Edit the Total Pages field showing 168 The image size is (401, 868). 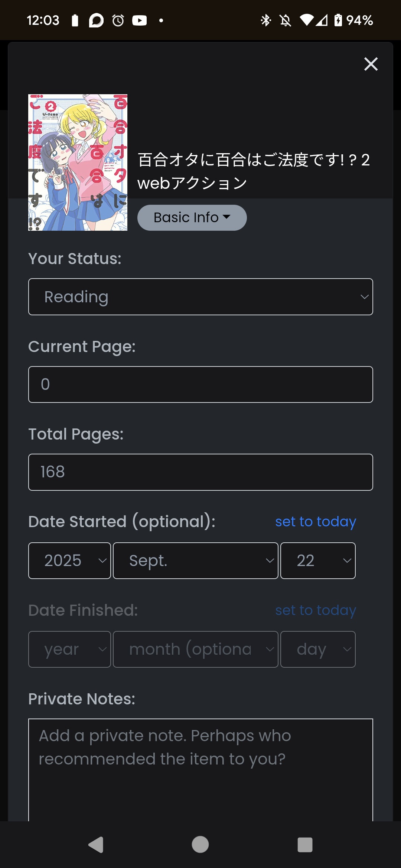[x=200, y=472]
